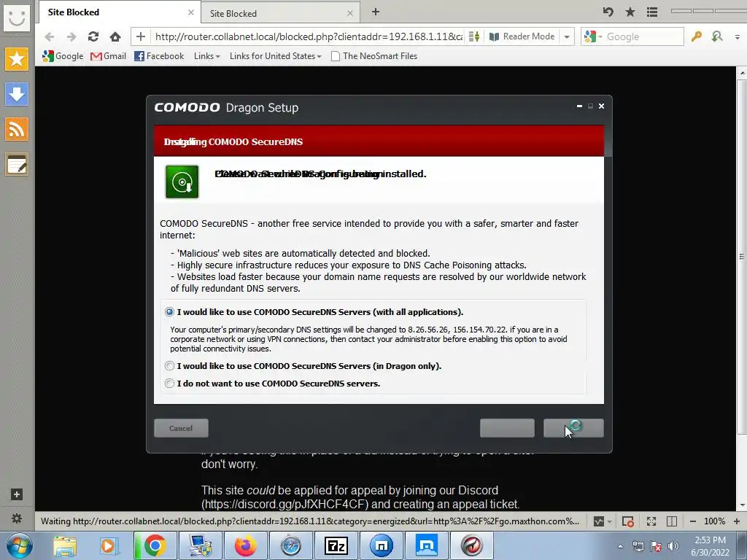Close the first Site Blocked tab
The height and width of the screenshot is (560, 747).
pos(191,12)
